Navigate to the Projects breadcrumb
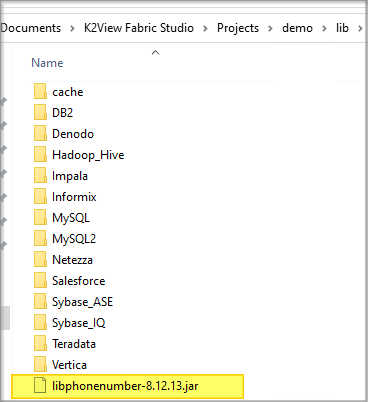Image resolution: width=368 pixels, height=402 pixels. click(x=238, y=28)
